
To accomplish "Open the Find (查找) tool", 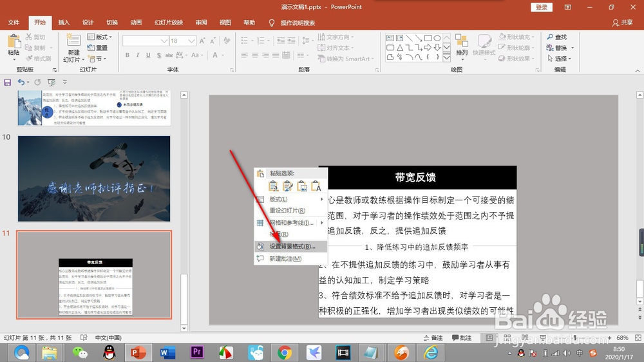I will point(556,37).
